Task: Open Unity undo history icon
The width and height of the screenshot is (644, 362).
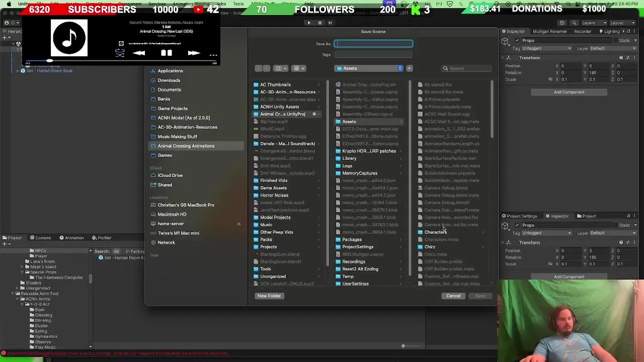Action: (562, 23)
